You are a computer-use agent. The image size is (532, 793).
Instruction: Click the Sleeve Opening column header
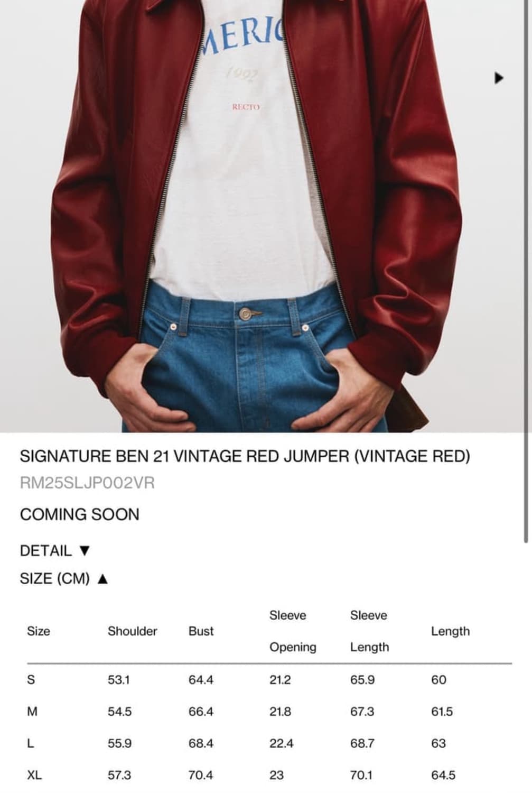point(293,631)
